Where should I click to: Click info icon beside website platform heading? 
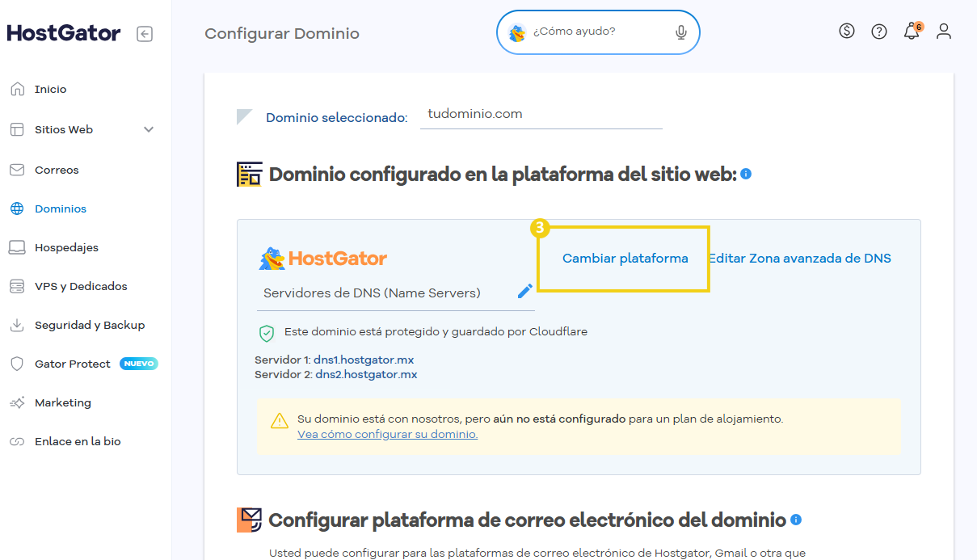(746, 174)
